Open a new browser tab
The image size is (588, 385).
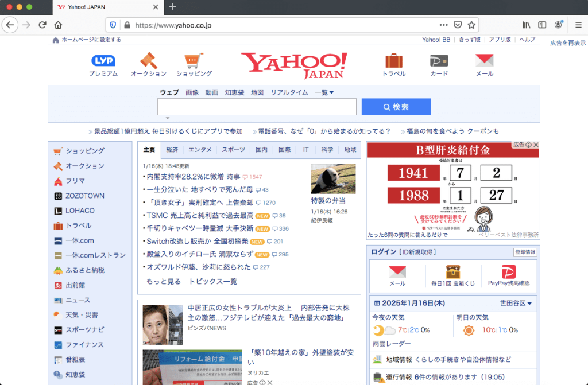pos(172,7)
